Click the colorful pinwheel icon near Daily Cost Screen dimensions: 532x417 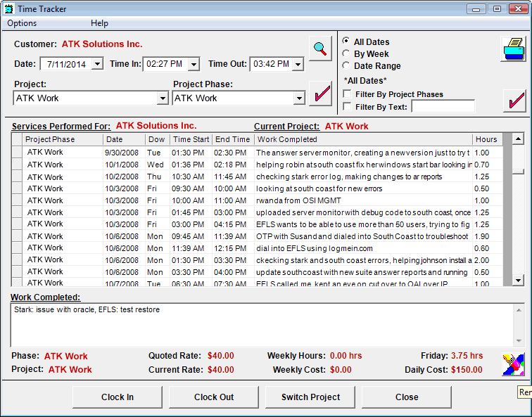[513, 364]
